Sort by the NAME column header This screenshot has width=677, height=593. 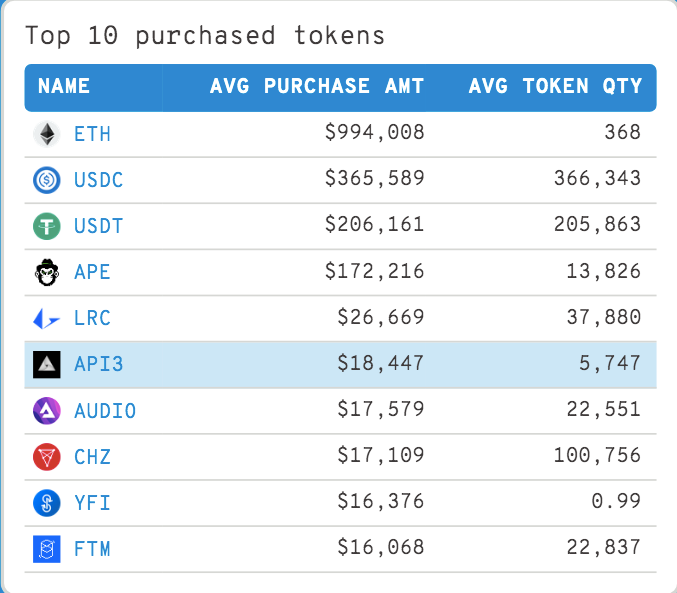[64, 87]
